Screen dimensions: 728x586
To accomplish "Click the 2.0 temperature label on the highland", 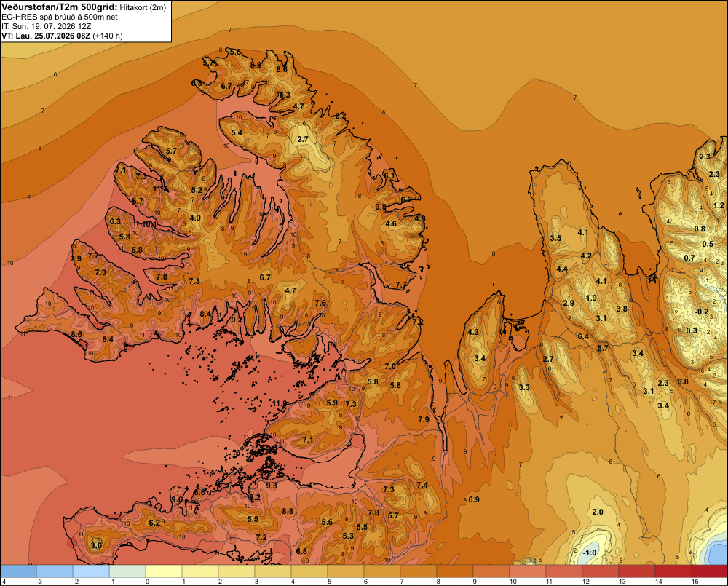I will (598, 512).
